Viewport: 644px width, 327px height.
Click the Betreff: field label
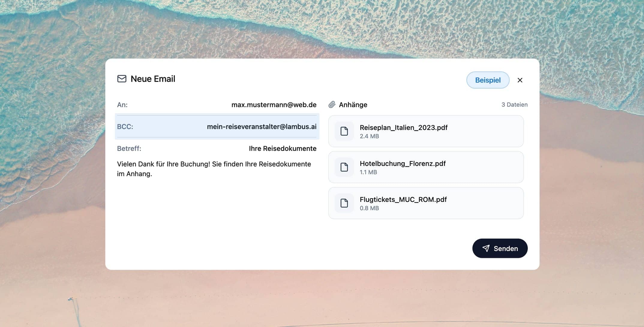(129, 149)
